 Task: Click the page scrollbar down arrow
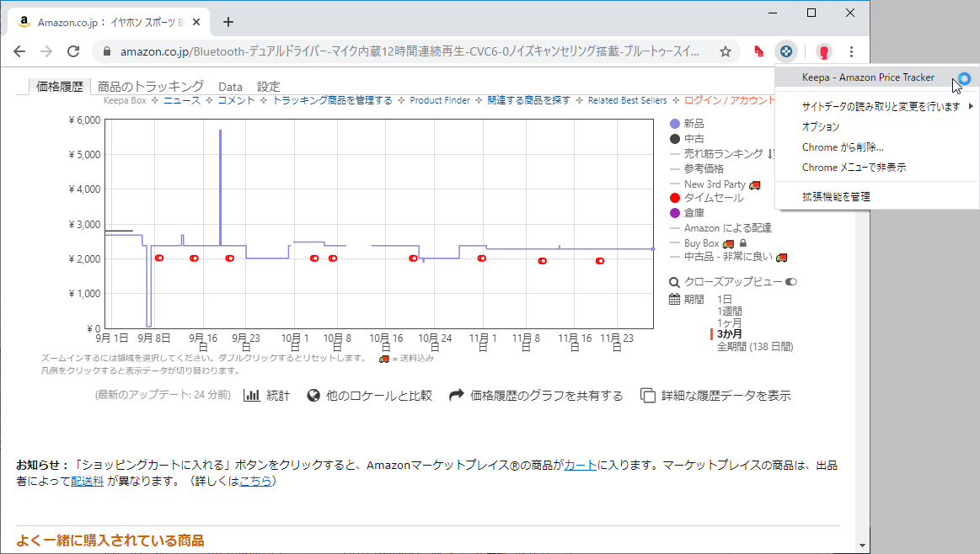tap(863, 546)
